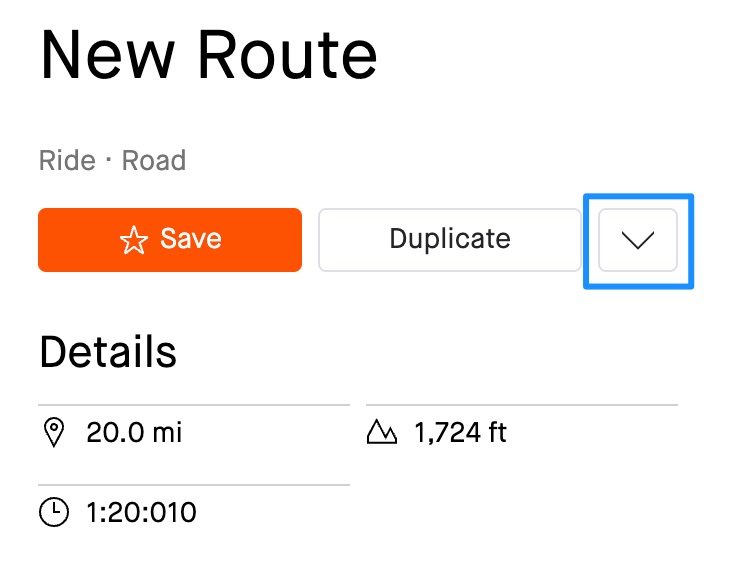Click the star icon on the Save button
This screenshot has width=730, height=576.
click(133, 240)
